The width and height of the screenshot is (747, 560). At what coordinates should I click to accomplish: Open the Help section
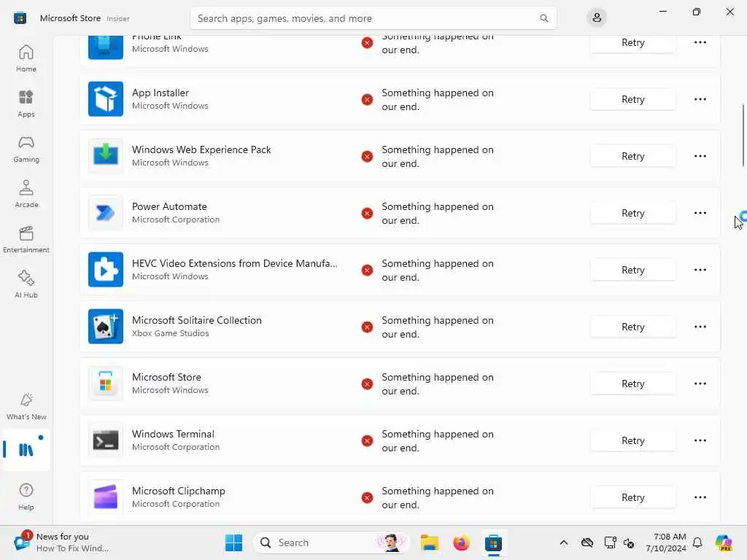pyautogui.click(x=26, y=497)
